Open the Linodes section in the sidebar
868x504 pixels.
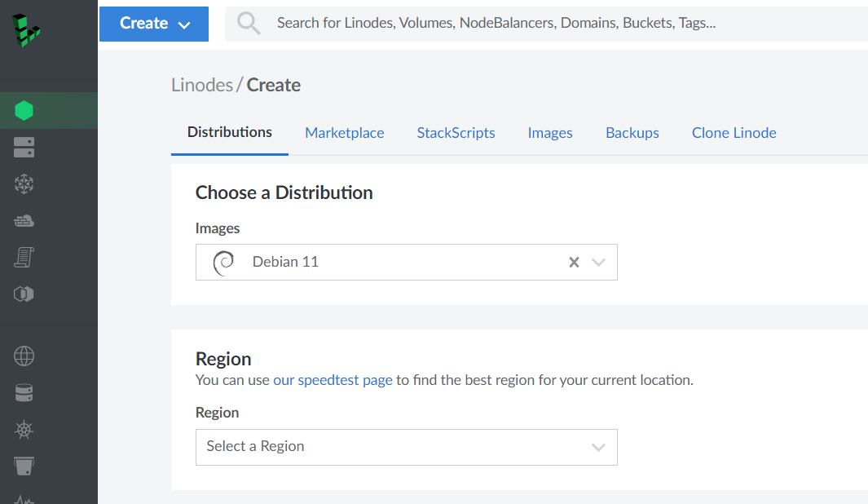click(24, 110)
